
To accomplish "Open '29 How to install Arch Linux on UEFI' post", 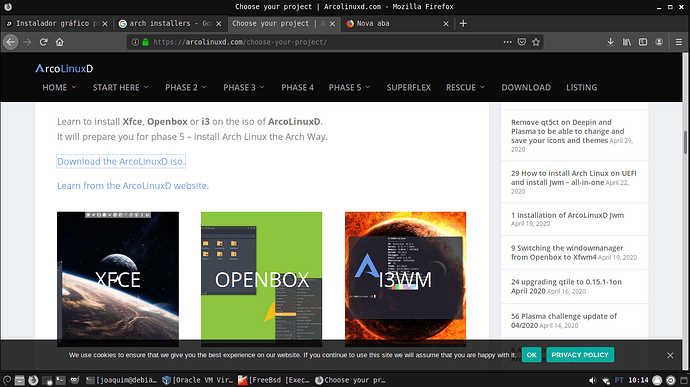I will tap(573, 178).
